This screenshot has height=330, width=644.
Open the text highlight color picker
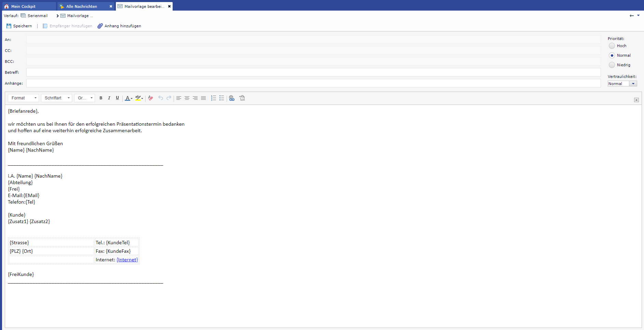[139, 98]
